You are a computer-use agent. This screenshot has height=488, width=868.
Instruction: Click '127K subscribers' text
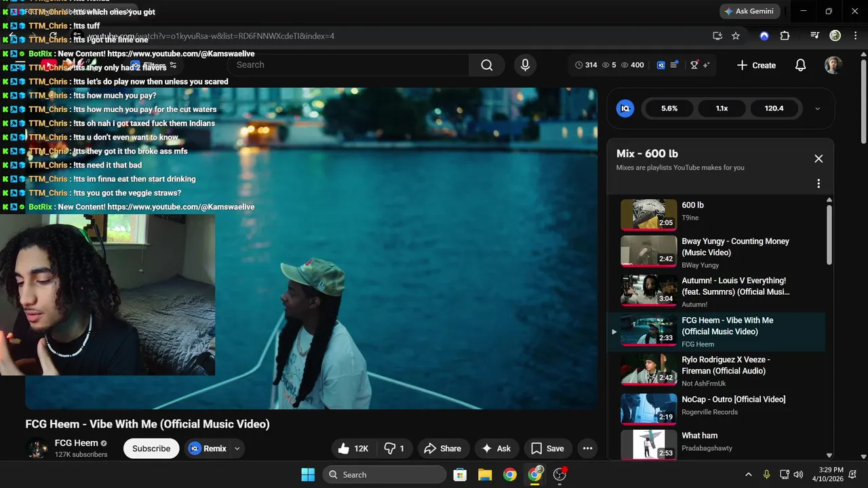click(x=81, y=455)
